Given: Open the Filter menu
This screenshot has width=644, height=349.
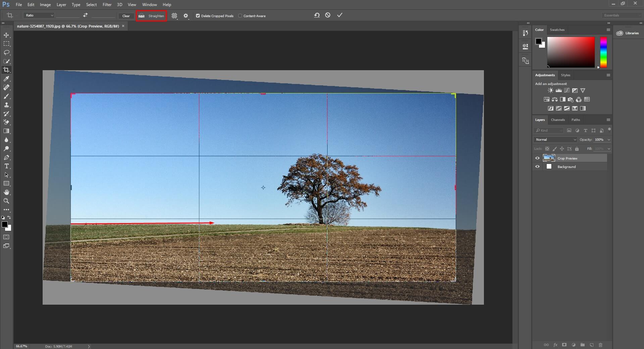Looking at the screenshot, I should pos(107,4).
